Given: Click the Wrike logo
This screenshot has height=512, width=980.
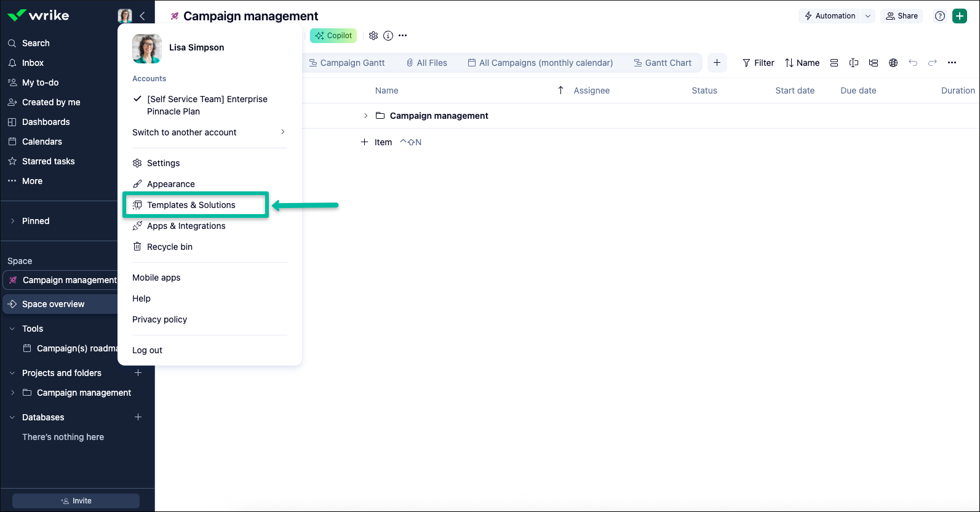Looking at the screenshot, I should click(x=38, y=15).
